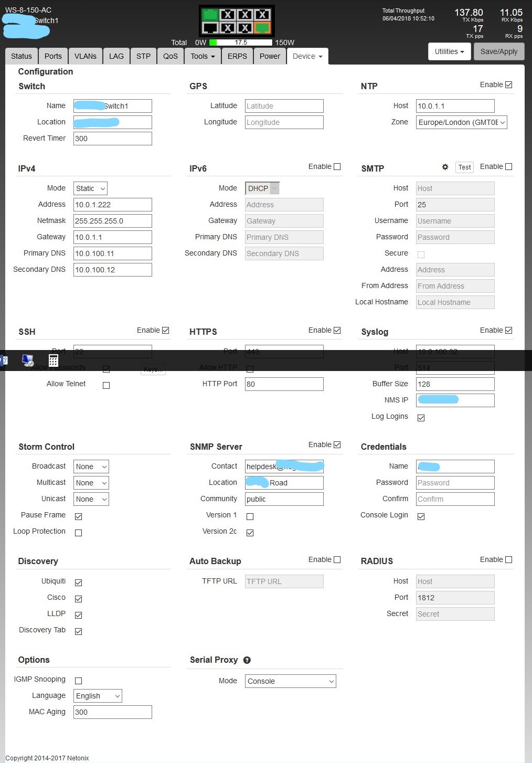Viewport: 532px width, 763px height.
Task: Expand the NTP Zone dropdown
Action: click(x=461, y=122)
